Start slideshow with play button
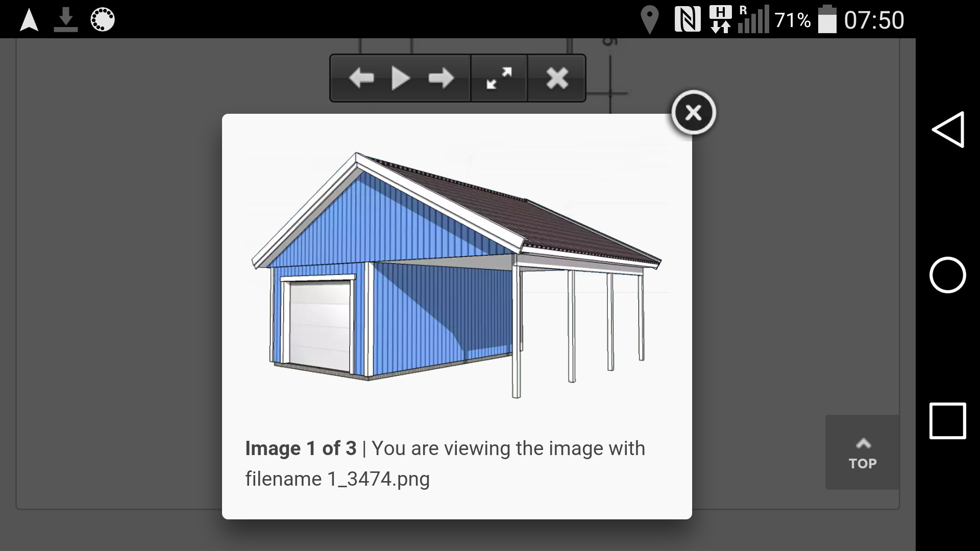 click(401, 79)
